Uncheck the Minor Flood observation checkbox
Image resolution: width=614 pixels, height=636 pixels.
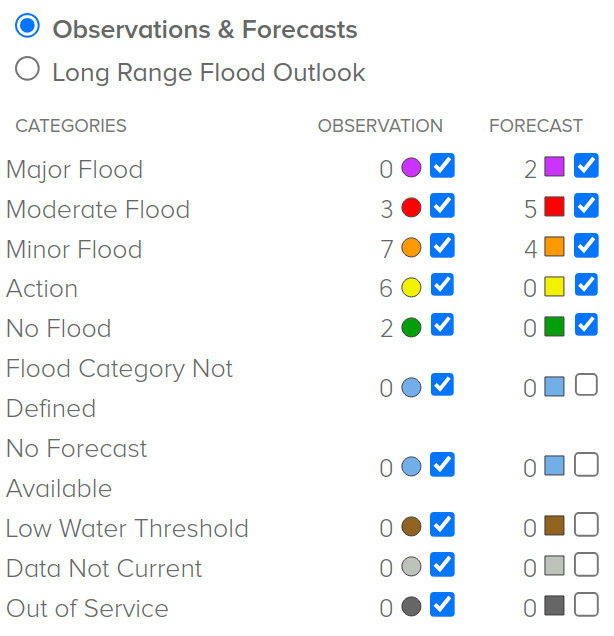(x=442, y=245)
